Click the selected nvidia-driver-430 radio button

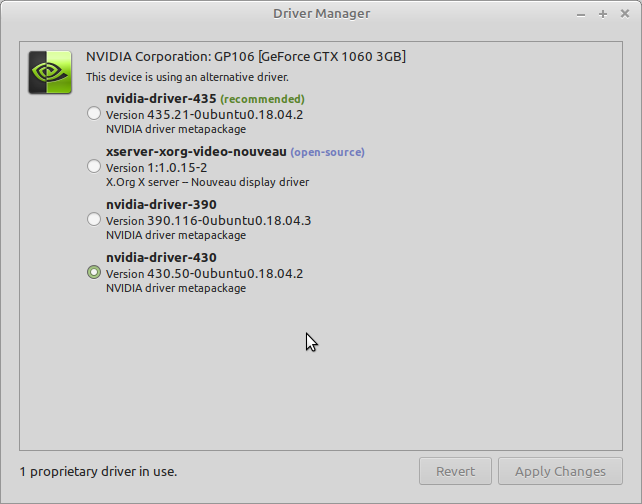tap(94, 272)
